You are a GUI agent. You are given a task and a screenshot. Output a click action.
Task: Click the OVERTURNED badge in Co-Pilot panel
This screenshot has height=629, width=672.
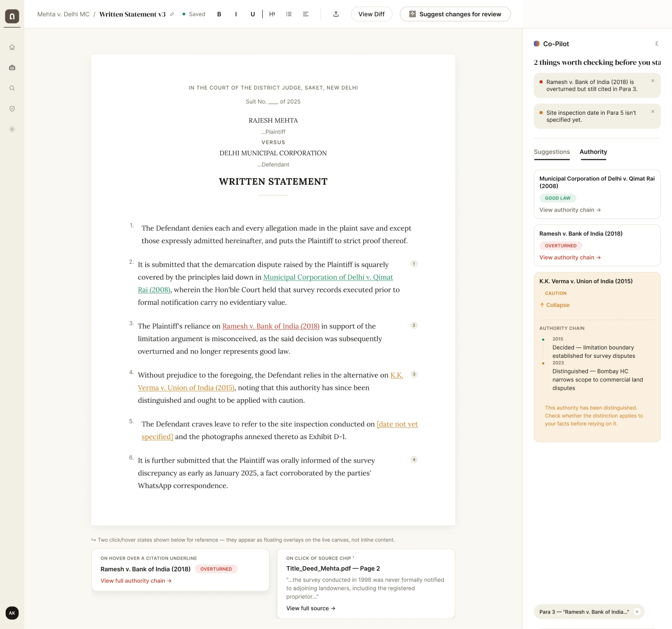click(x=561, y=246)
